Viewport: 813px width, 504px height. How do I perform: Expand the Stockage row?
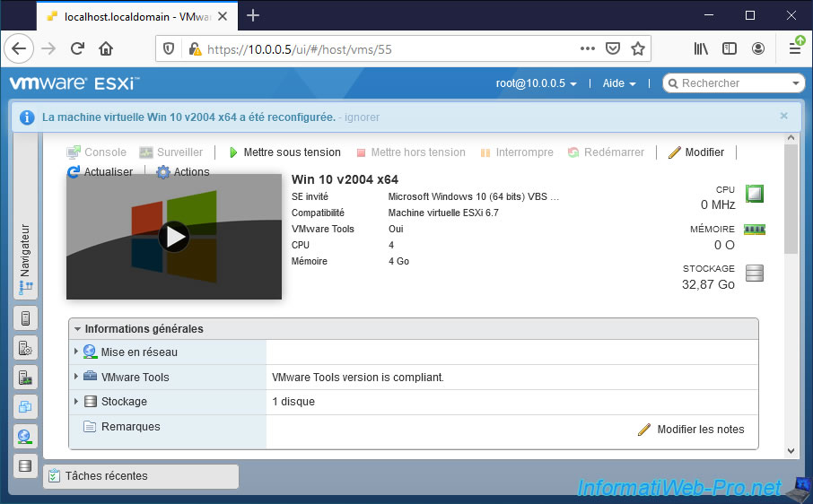coord(76,402)
